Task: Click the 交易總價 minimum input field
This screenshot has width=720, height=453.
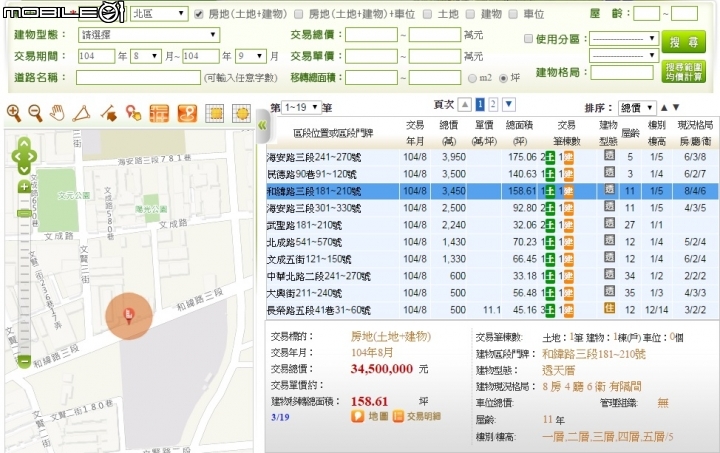Action: 371,35
